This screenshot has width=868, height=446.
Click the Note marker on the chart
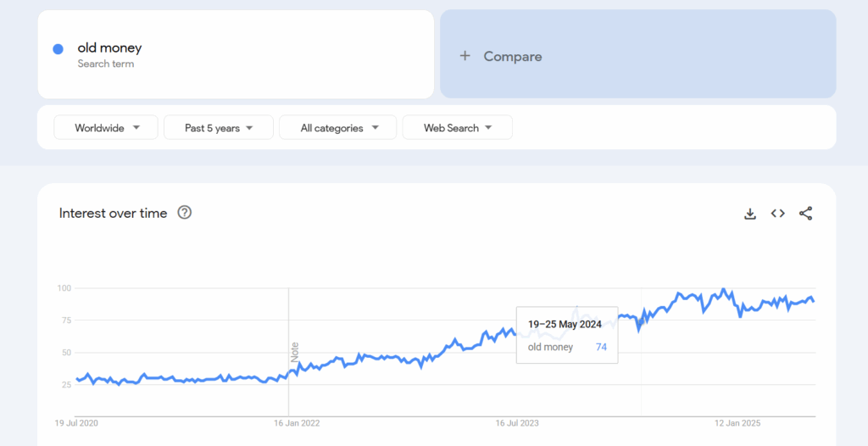click(x=294, y=353)
